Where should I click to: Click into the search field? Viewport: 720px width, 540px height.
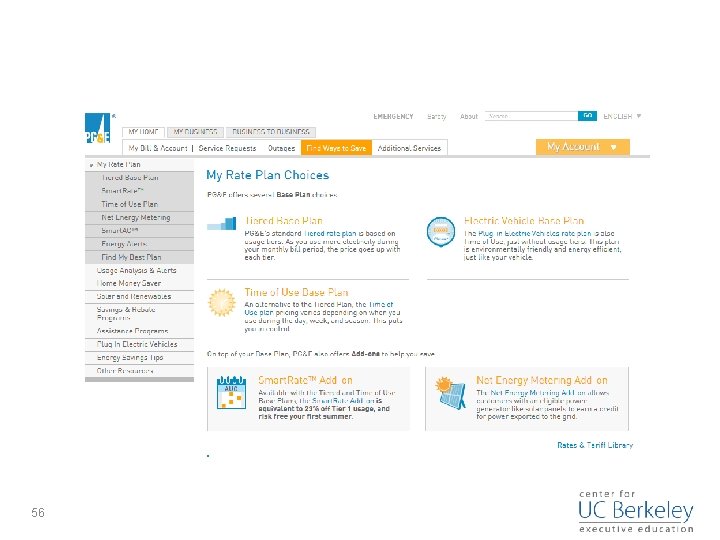pyautogui.click(x=531, y=116)
